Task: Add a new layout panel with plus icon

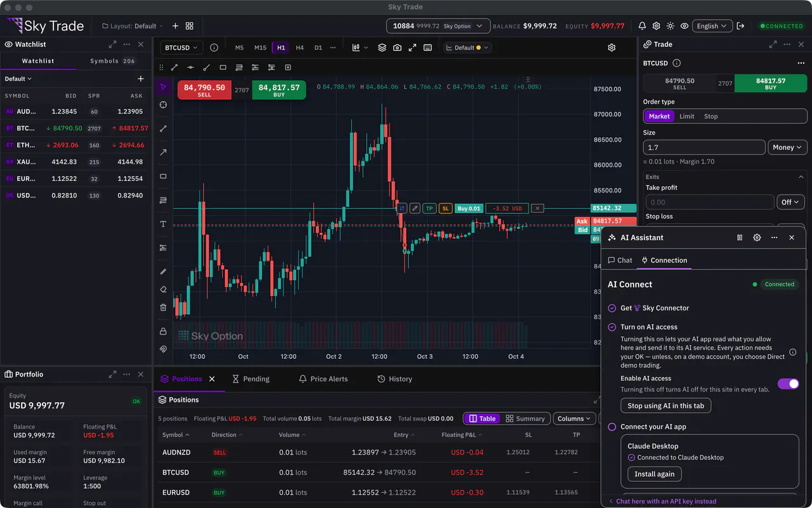Action: [175, 26]
